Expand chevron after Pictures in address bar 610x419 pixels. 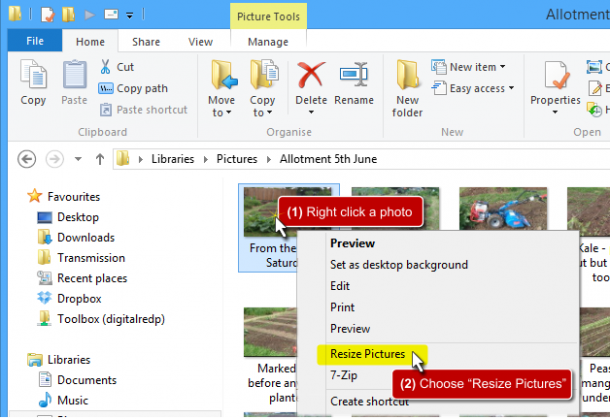click(x=269, y=159)
